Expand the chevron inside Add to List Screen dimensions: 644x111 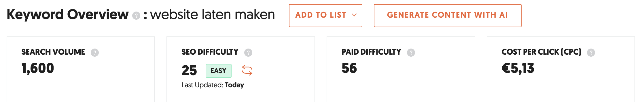pyautogui.click(x=354, y=15)
